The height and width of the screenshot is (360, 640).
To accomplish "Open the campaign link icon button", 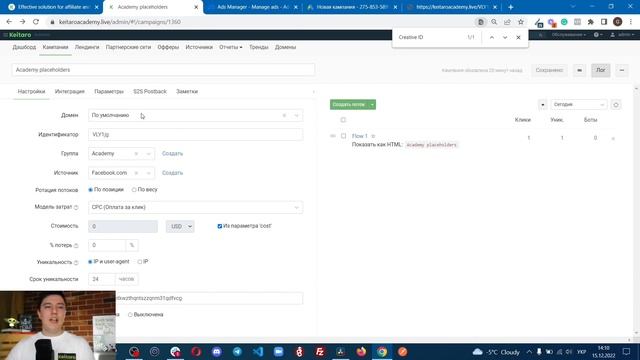I will tap(579, 70).
